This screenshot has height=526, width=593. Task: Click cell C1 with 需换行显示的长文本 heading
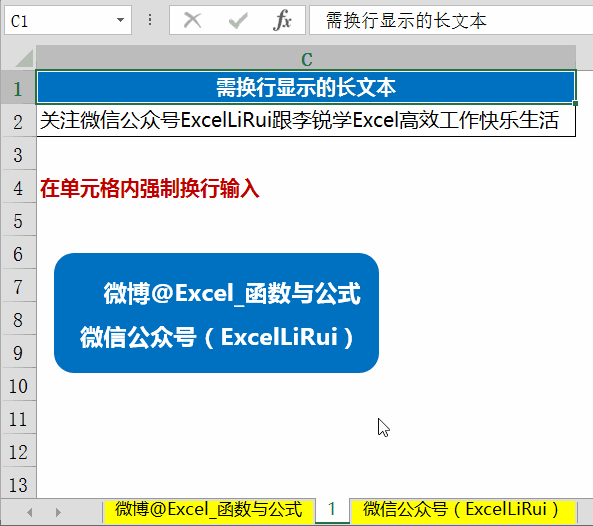pos(306,87)
